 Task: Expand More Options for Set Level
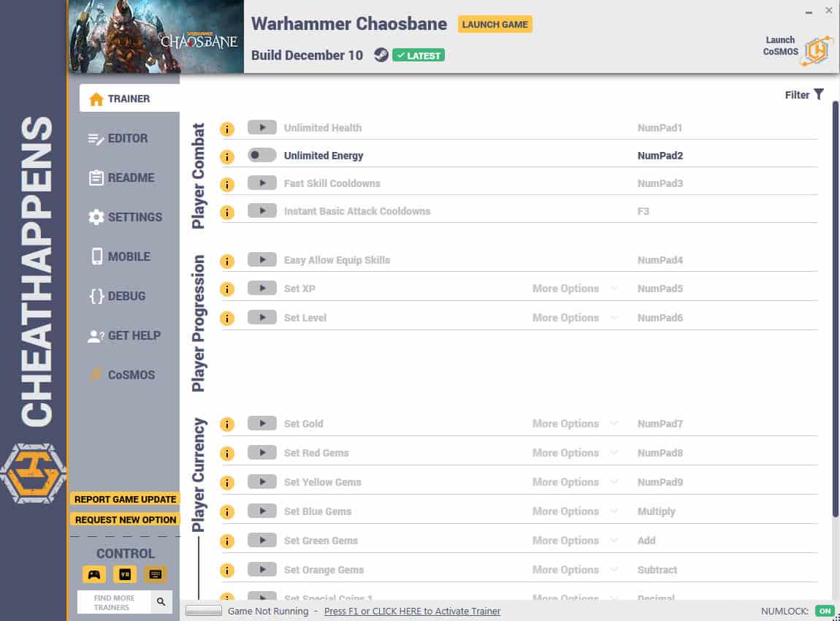click(x=575, y=318)
